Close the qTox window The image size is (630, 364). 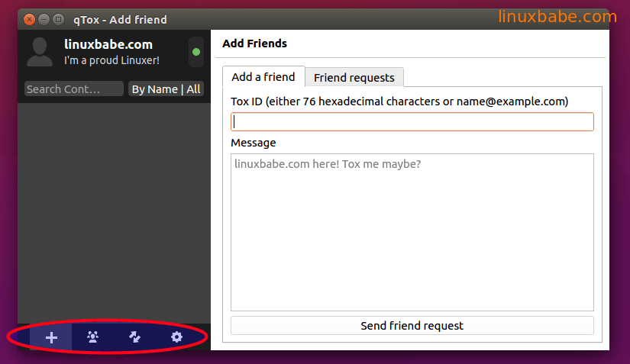[x=29, y=19]
